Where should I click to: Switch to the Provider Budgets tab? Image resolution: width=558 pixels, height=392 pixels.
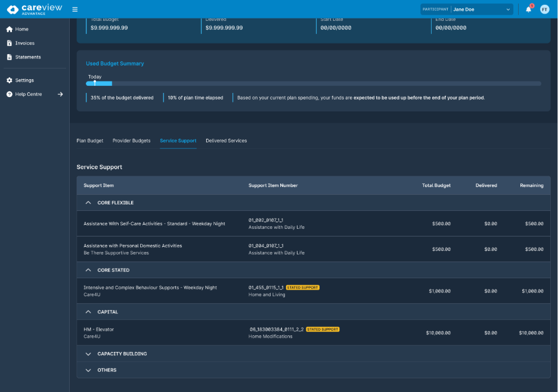[131, 141]
